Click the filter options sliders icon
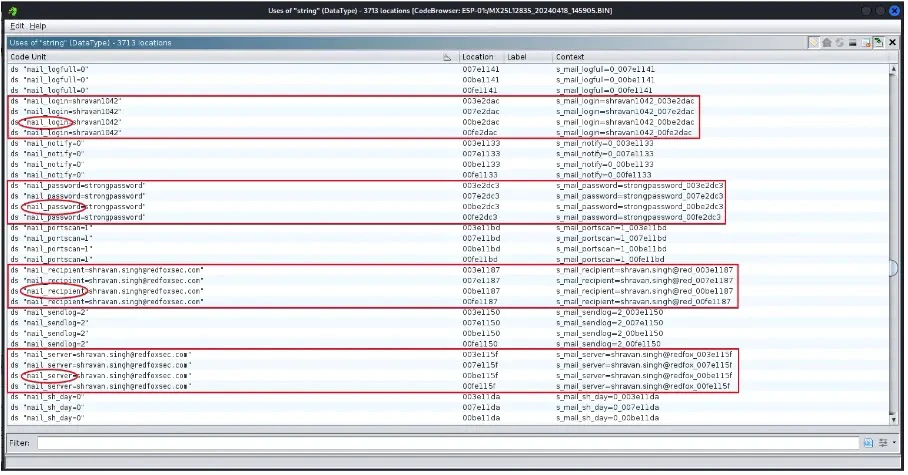This screenshot has width=908, height=475. pyautogui.click(x=883, y=442)
